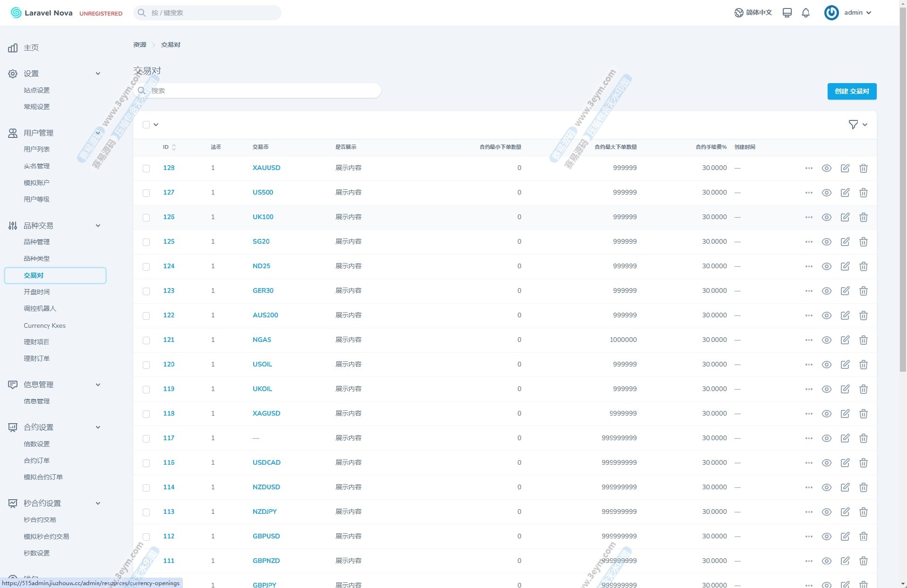Delete the XAUUSD row via trash icon
The image size is (907, 588).
(x=863, y=168)
